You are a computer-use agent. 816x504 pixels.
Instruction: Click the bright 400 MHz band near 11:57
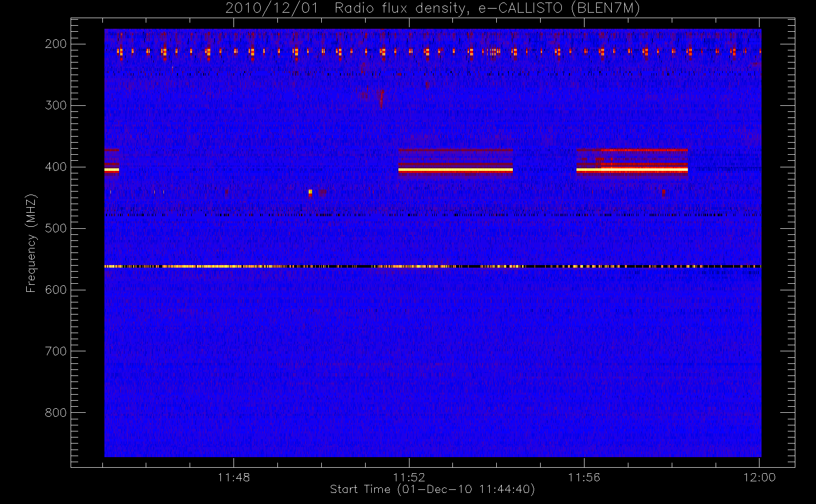[632, 170]
